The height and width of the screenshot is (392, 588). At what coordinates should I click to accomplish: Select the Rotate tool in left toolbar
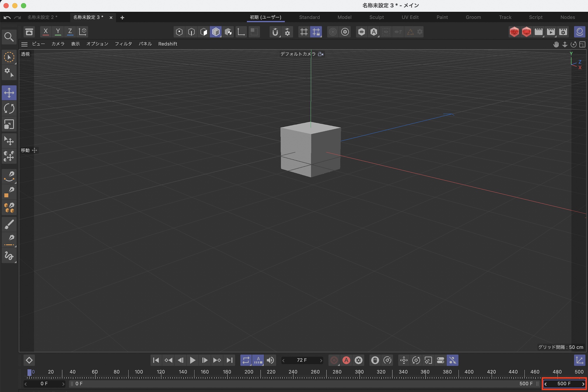tap(9, 109)
